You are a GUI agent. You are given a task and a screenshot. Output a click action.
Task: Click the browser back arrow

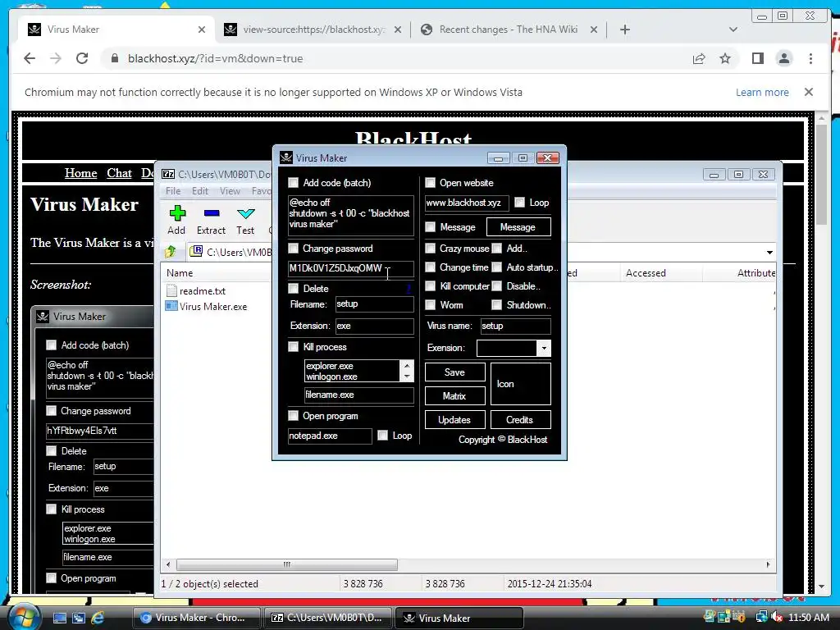point(30,58)
